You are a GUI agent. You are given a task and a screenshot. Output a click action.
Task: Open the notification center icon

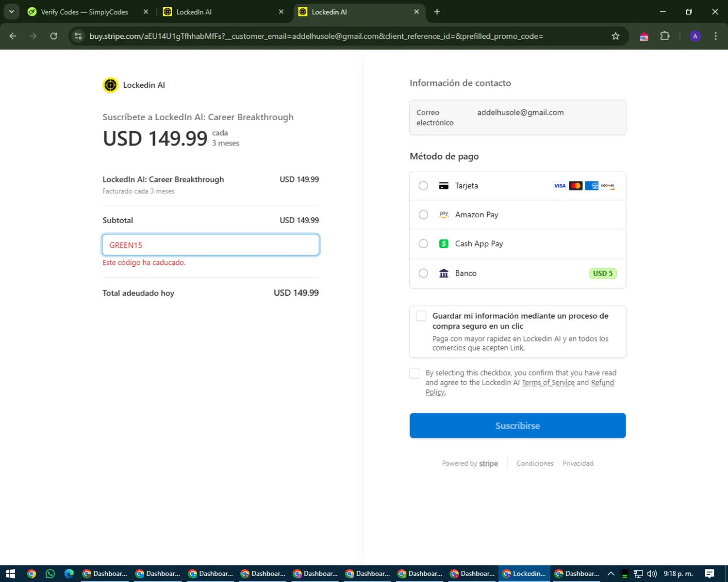click(x=710, y=574)
